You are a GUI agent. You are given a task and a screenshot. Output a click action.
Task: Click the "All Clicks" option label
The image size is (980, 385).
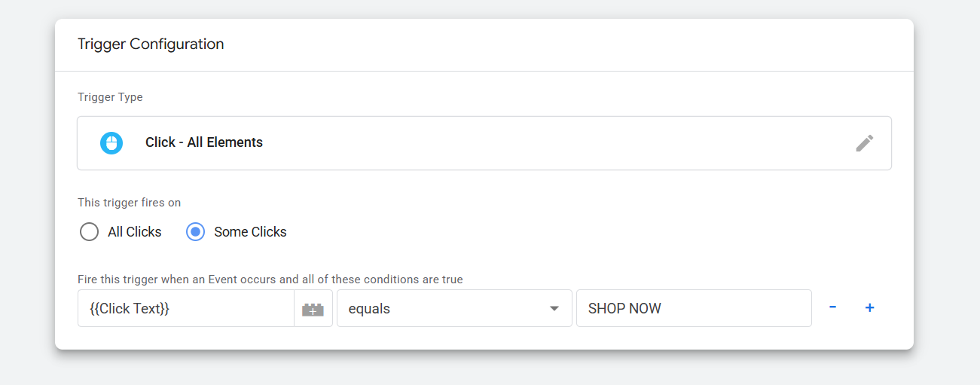(134, 232)
